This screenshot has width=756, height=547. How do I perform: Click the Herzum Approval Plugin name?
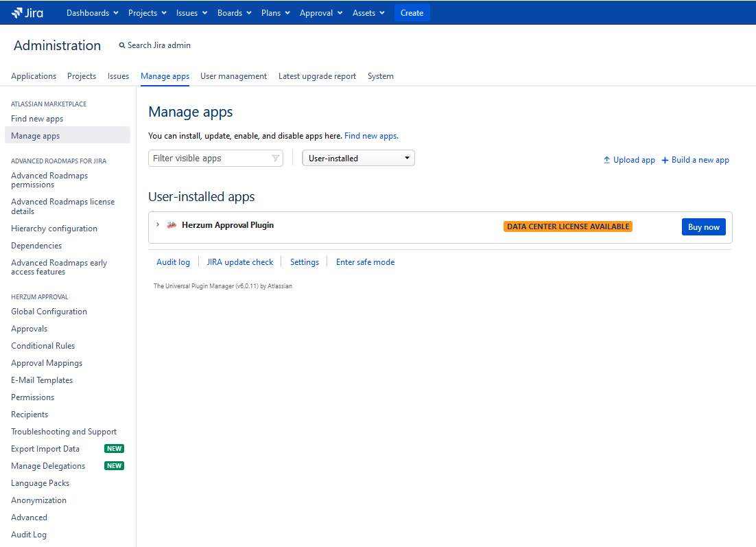point(228,225)
